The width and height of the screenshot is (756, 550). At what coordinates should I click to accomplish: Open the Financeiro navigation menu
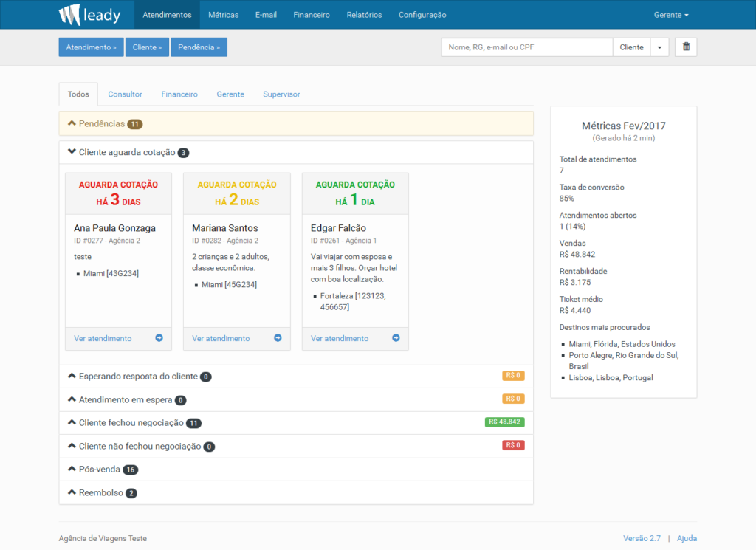[x=312, y=15]
